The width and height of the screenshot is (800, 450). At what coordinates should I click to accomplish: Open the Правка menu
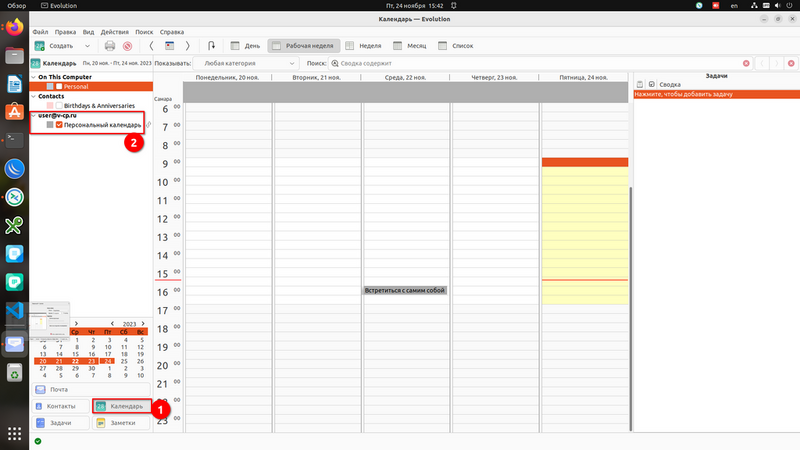click(65, 32)
